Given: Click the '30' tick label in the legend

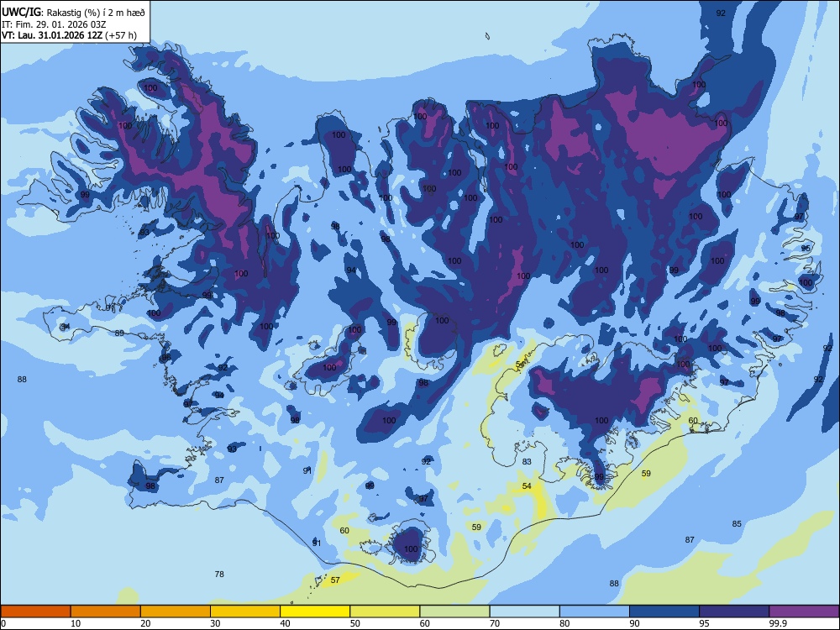Looking at the screenshot, I should [x=215, y=623].
